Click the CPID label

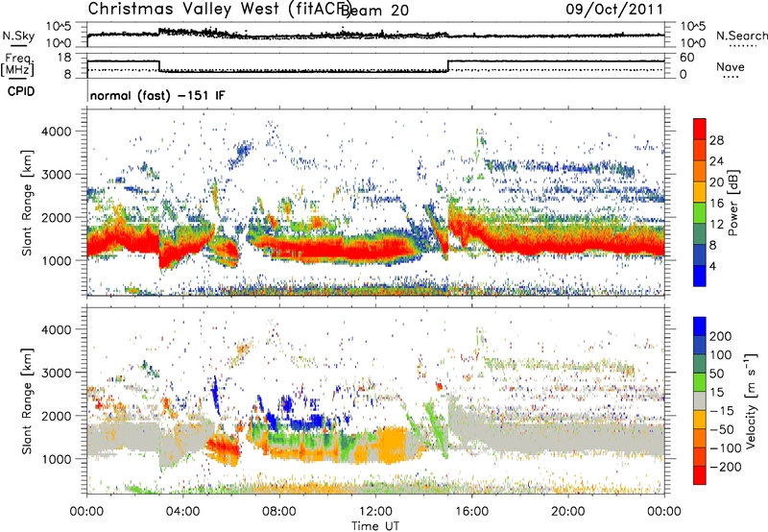tap(21, 91)
